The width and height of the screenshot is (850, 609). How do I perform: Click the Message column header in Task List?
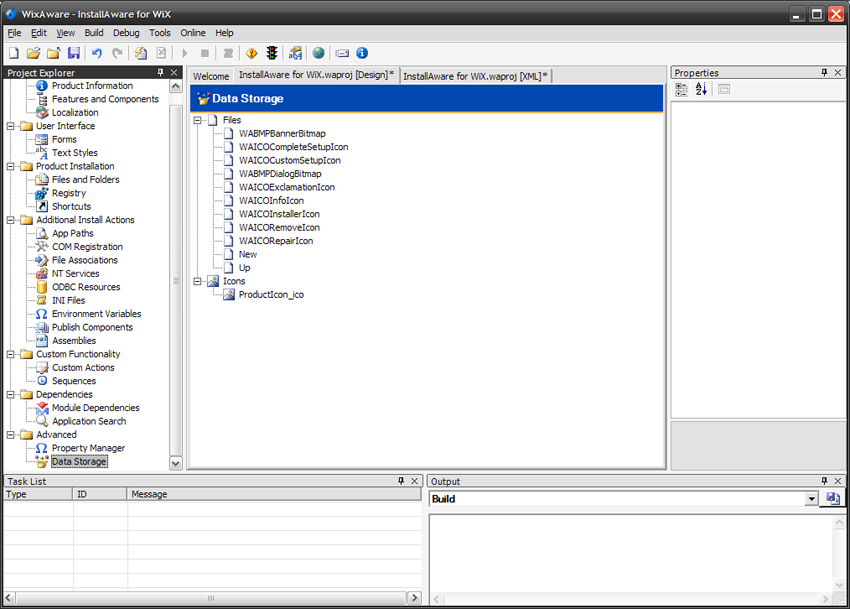coord(274,494)
